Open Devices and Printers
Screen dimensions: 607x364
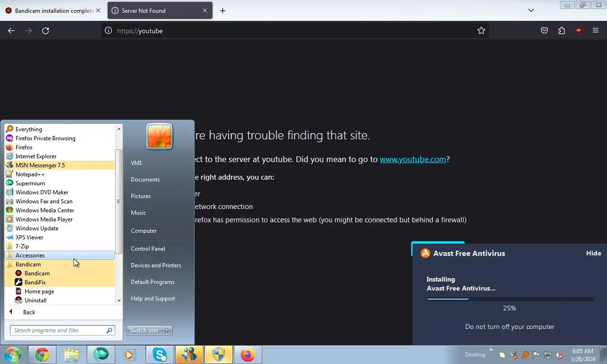156,265
